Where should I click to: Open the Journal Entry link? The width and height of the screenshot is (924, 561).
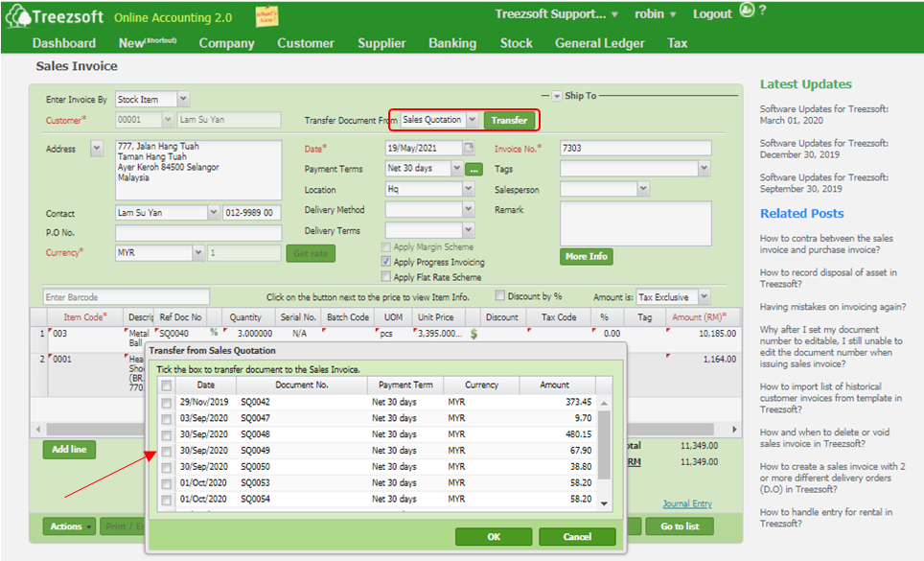click(x=687, y=503)
